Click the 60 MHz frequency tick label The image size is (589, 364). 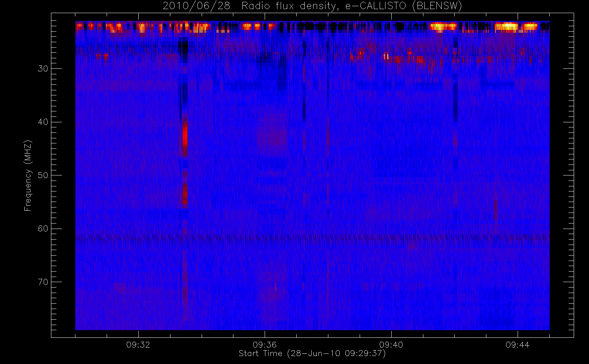point(43,229)
